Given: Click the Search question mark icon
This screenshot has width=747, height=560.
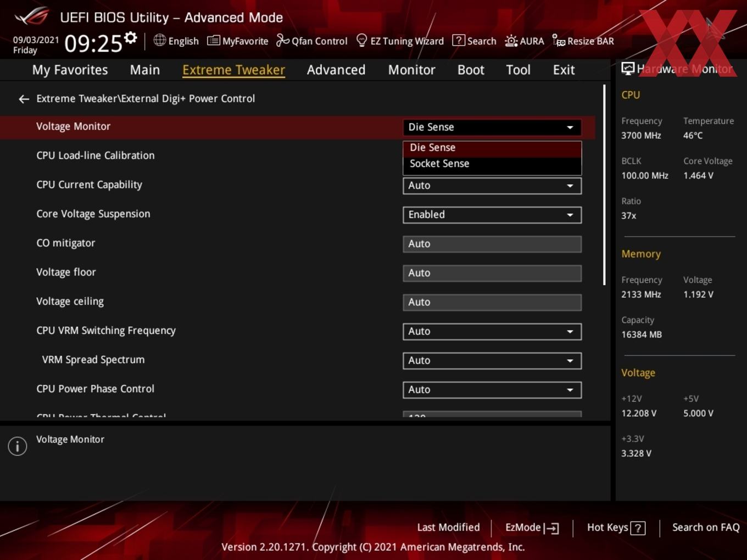Looking at the screenshot, I should tap(458, 41).
